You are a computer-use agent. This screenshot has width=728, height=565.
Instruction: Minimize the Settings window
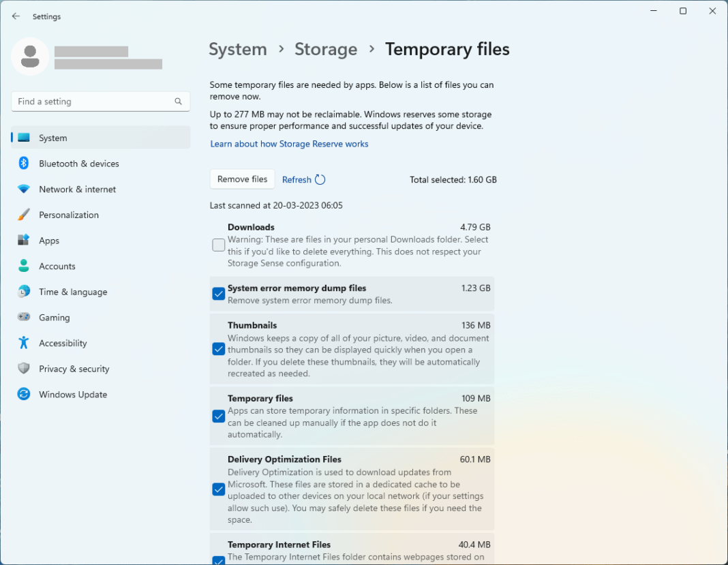[654, 11]
